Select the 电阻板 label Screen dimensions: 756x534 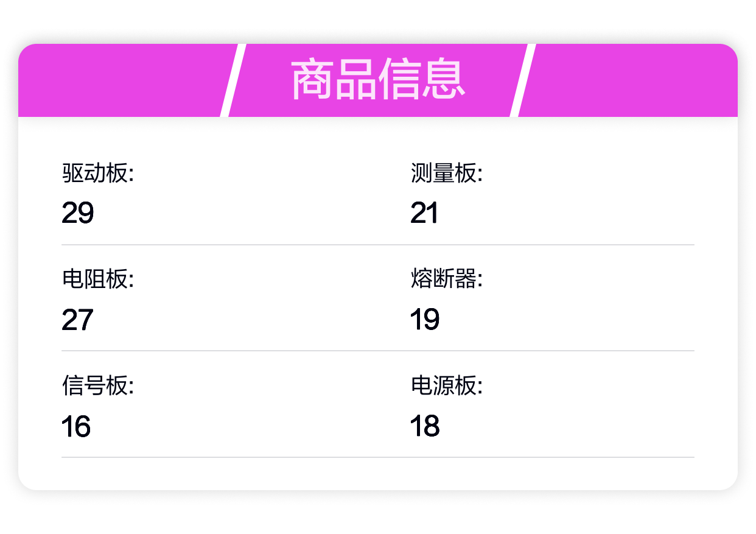click(98, 279)
